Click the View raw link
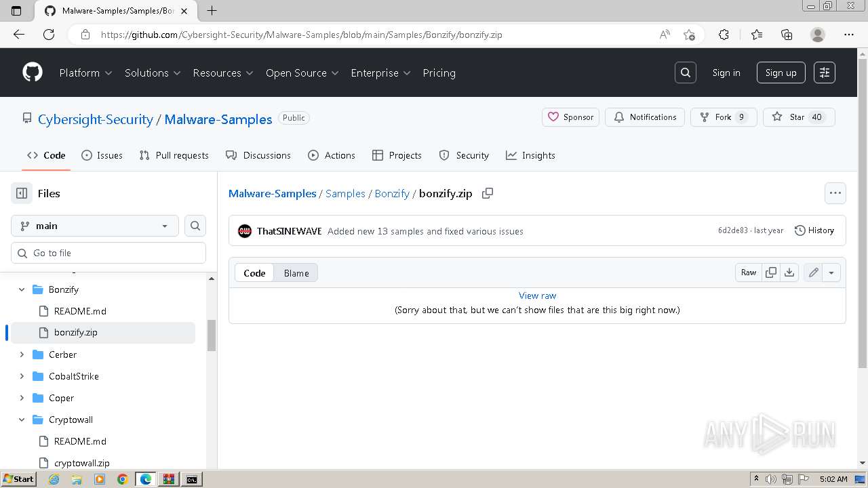This screenshot has height=488, width=868. [537, 296]
